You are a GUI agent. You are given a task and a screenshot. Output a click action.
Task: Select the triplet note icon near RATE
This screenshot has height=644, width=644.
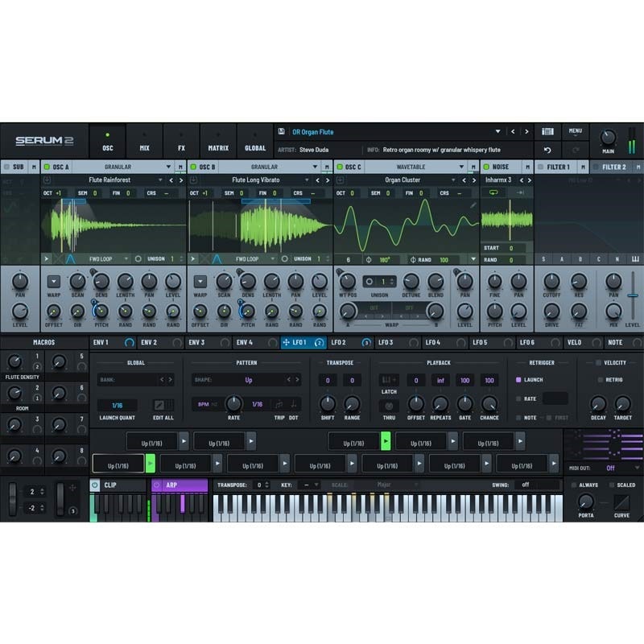click(277, 404)
